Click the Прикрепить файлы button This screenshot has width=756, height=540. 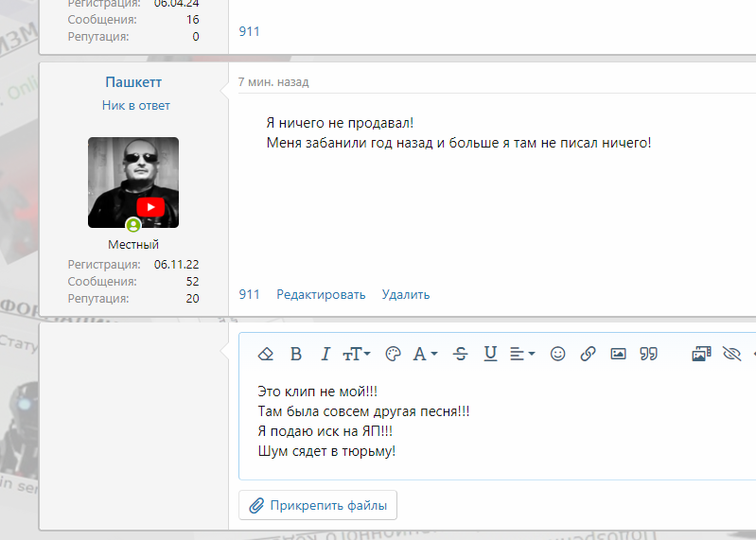coord(318,505)
